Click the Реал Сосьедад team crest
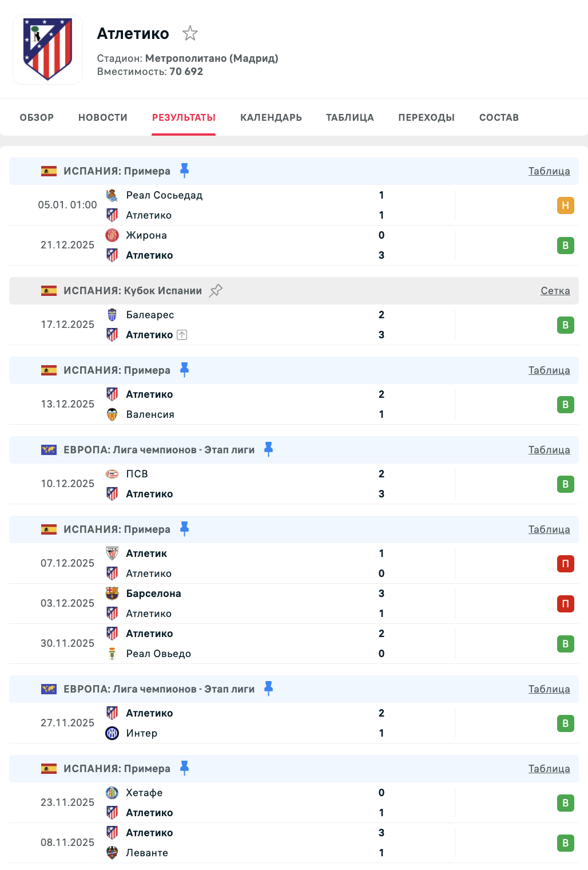 pyautogui.click(x=112, y=195)
